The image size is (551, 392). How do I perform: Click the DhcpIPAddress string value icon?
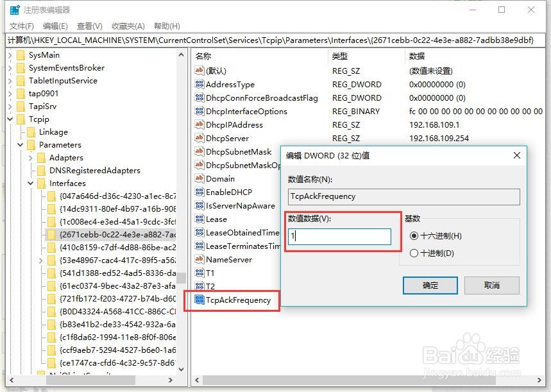pyautogui.click(x=199, y=124)
